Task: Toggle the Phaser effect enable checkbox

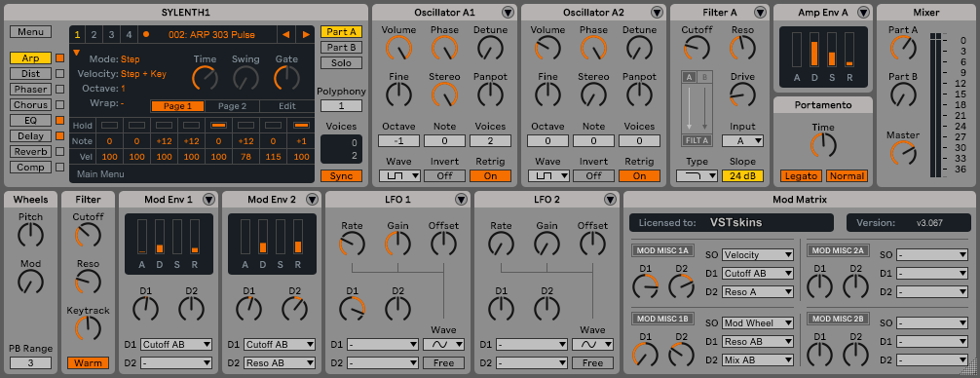Action: coord(60,90)
